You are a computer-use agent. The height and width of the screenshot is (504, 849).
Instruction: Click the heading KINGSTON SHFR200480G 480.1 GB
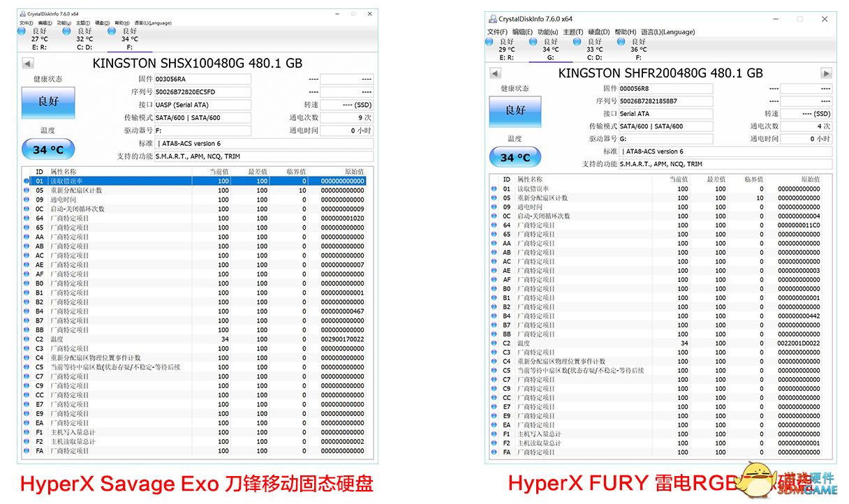pyautogui.click(x=660, y=73)
